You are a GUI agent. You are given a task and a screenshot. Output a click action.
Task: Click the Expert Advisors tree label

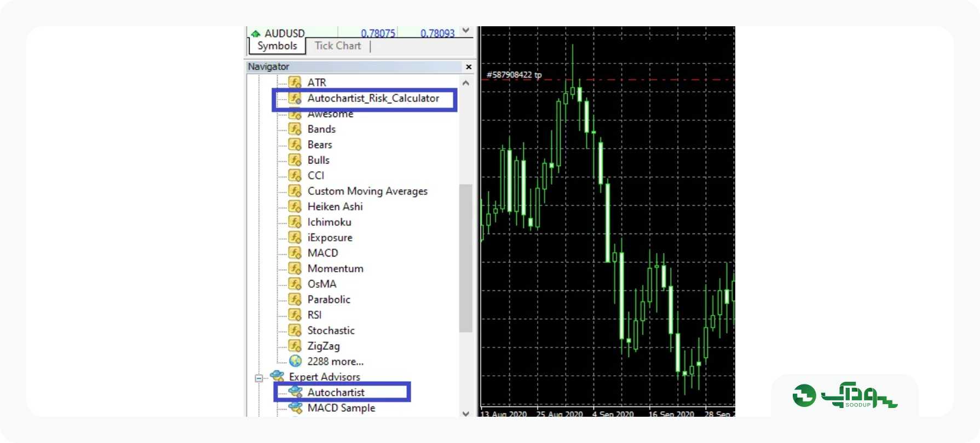325,377
